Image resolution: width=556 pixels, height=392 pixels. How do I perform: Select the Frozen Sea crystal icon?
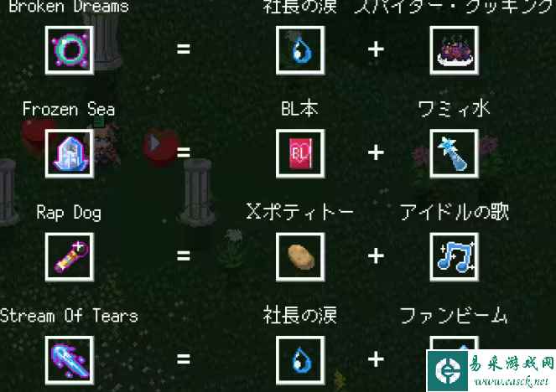point(70,153)
